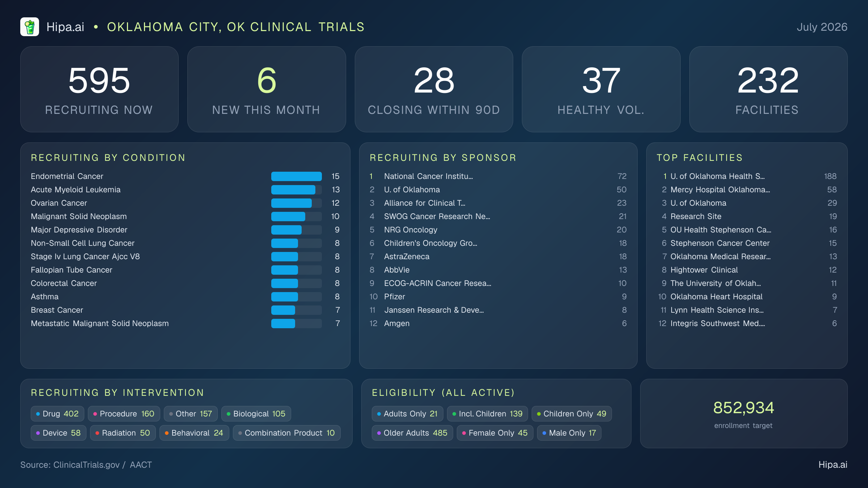
Task: Select Malignant Solid Neoplasm condition
Action: point(185,216)
